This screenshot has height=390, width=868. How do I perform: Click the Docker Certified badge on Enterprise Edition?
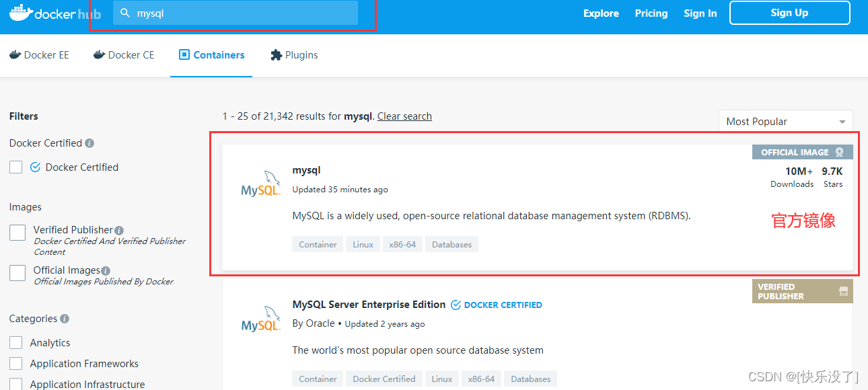pos(496,305)
